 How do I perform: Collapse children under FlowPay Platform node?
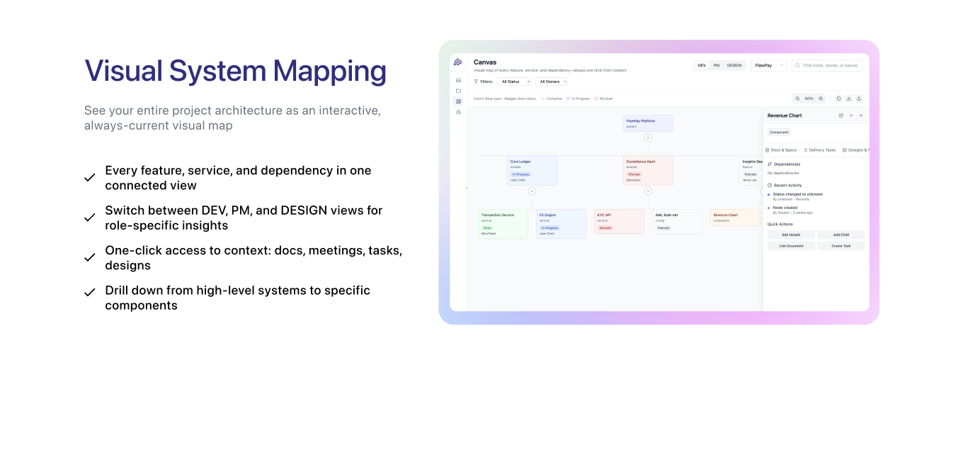[648, 137]
